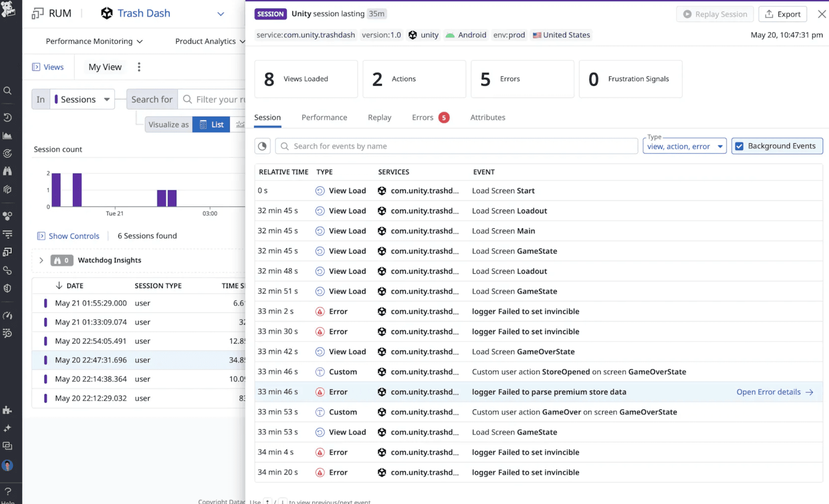Click the Datadog logo in top-left corner
829x504 pixels.
point(8,9)
